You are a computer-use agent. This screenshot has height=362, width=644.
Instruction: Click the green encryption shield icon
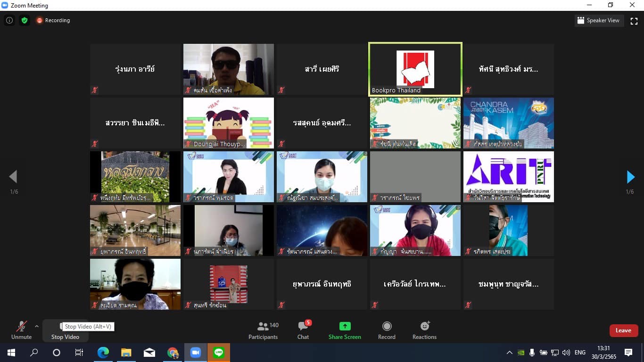click(25, 20)
